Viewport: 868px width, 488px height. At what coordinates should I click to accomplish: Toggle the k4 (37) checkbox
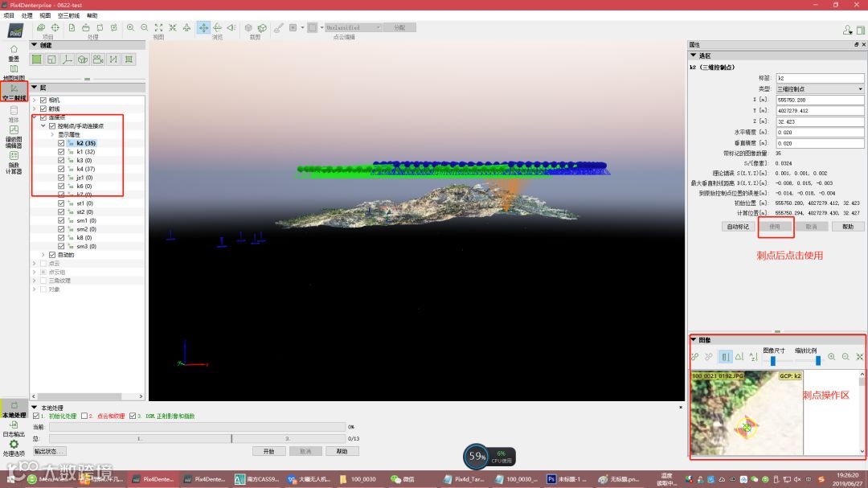(x=61, y=169)
